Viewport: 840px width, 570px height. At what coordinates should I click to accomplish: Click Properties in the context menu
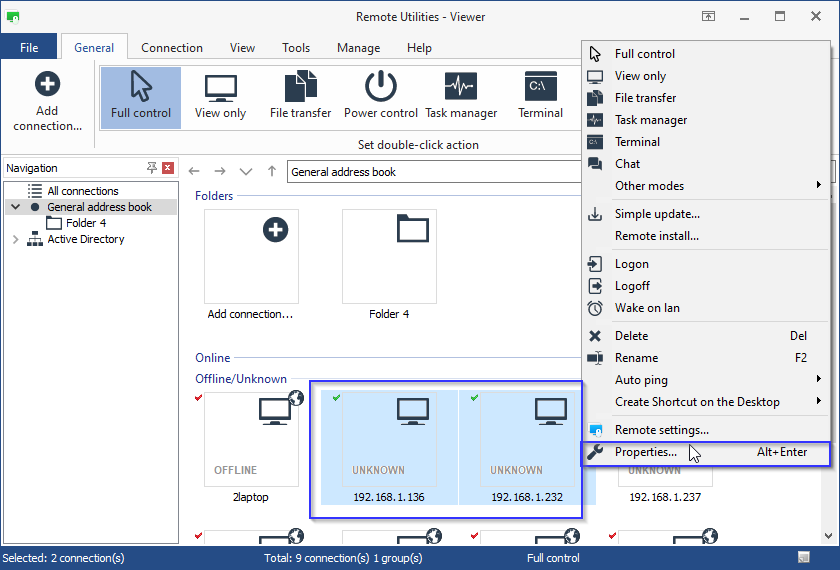coord(646,452)
